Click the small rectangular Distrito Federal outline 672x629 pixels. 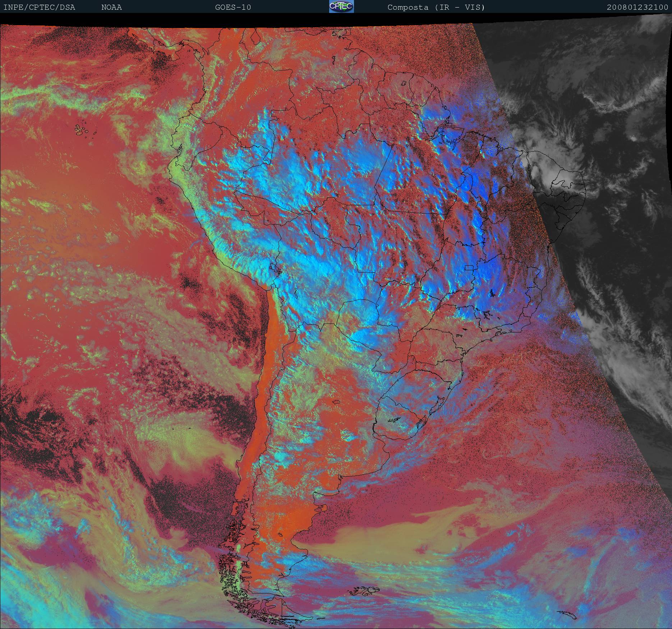[469, 267]
